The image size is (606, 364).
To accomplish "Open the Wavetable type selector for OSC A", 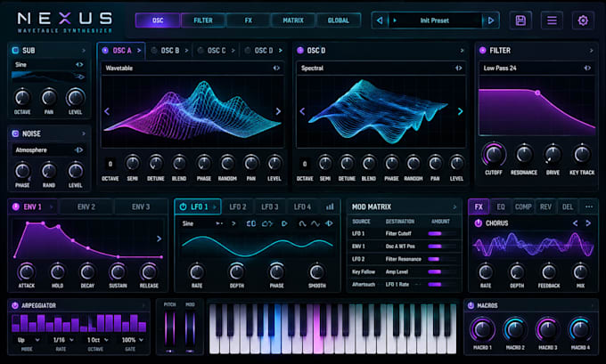I will coord(192,68).
